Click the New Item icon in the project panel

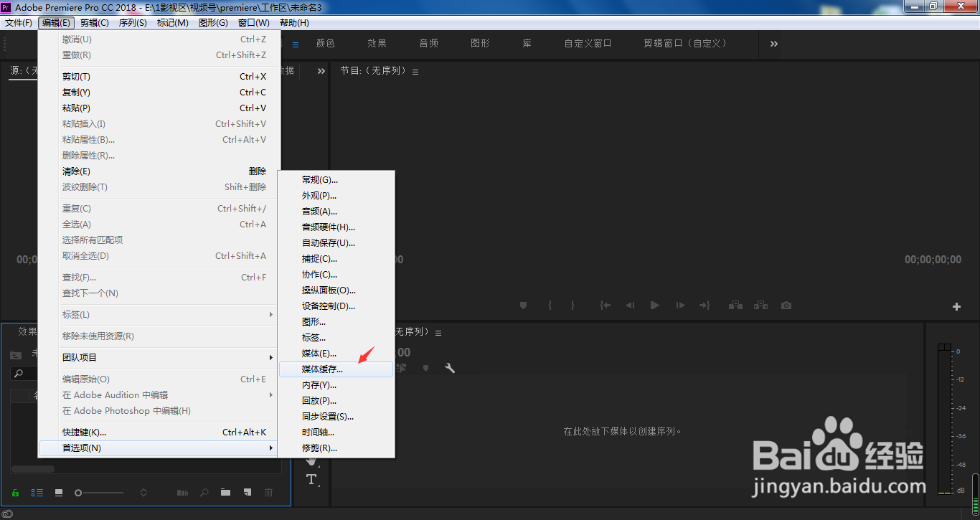pyautogui.click(x=246, y=493)
